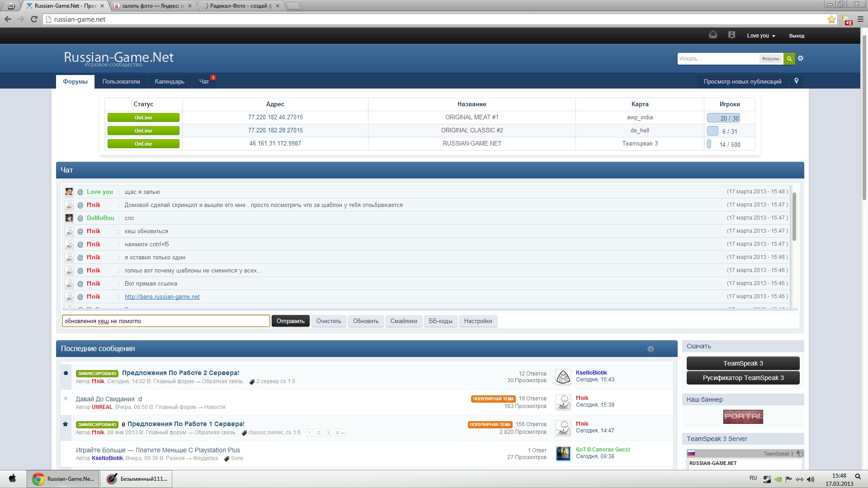Click the chat message input field
Image resolution: width=868 pixels, height=488 pixels.
[x=166, y=321]
